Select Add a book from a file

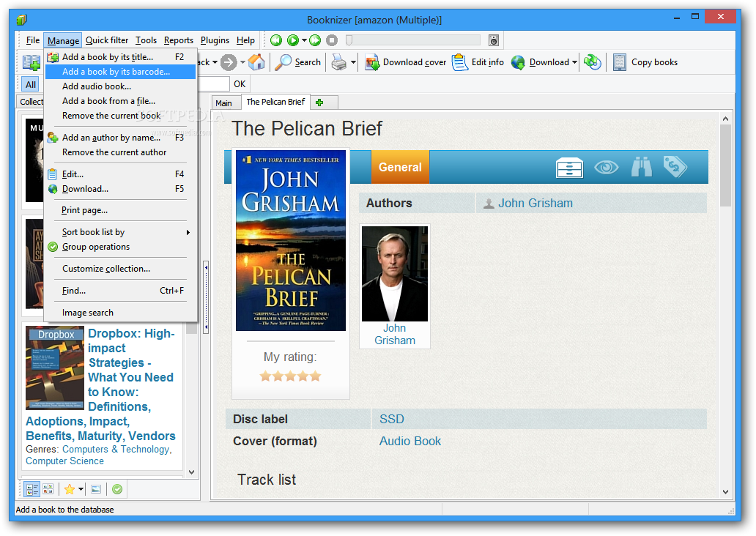coord(120,101)
